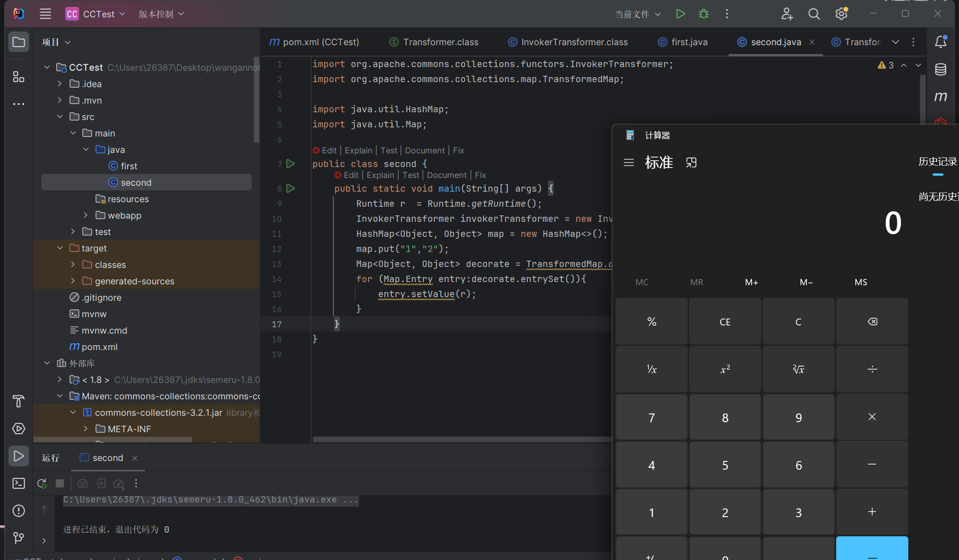Open the Transformer.class editor tab
Screen dimensions: 959x560
[x=434, y=42]
